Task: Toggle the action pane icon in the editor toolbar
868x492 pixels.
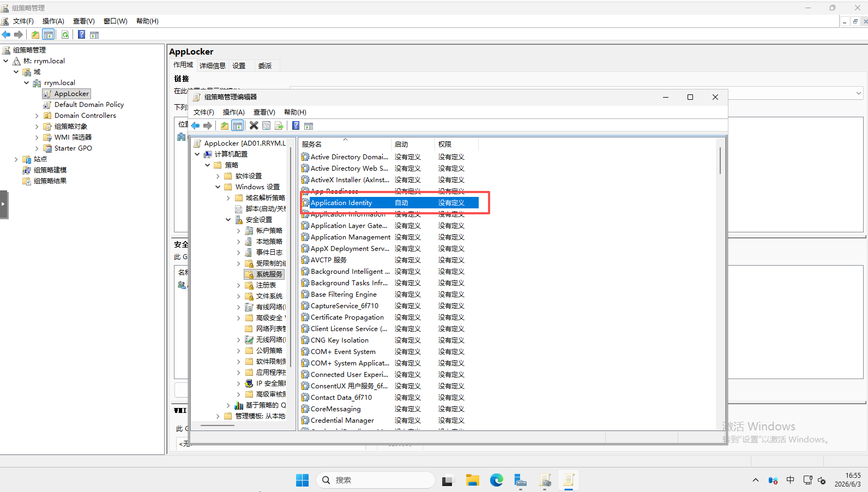Action: 309,126
